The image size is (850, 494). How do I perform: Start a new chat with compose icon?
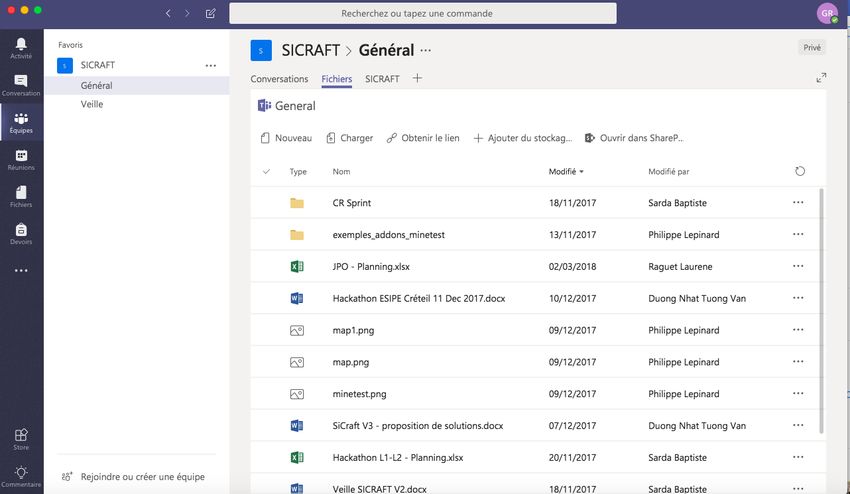click(x=210, y=13)
